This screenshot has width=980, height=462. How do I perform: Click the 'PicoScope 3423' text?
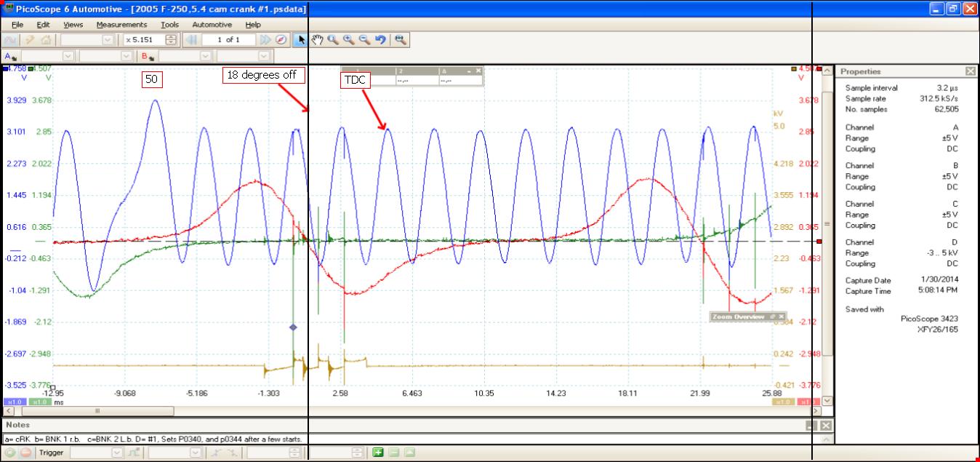[928, 318]
